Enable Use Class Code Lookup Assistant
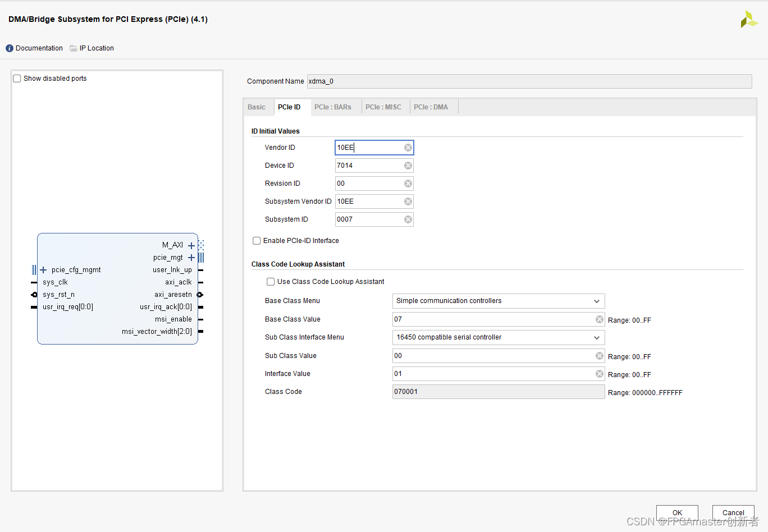Image resolution: width=768 pixels, height=532 pixels. click(x=271, y=282)
